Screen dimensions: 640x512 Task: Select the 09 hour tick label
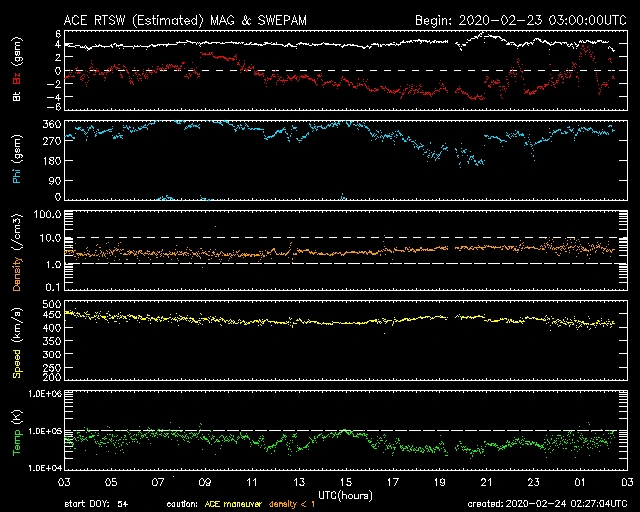point(204,483)
